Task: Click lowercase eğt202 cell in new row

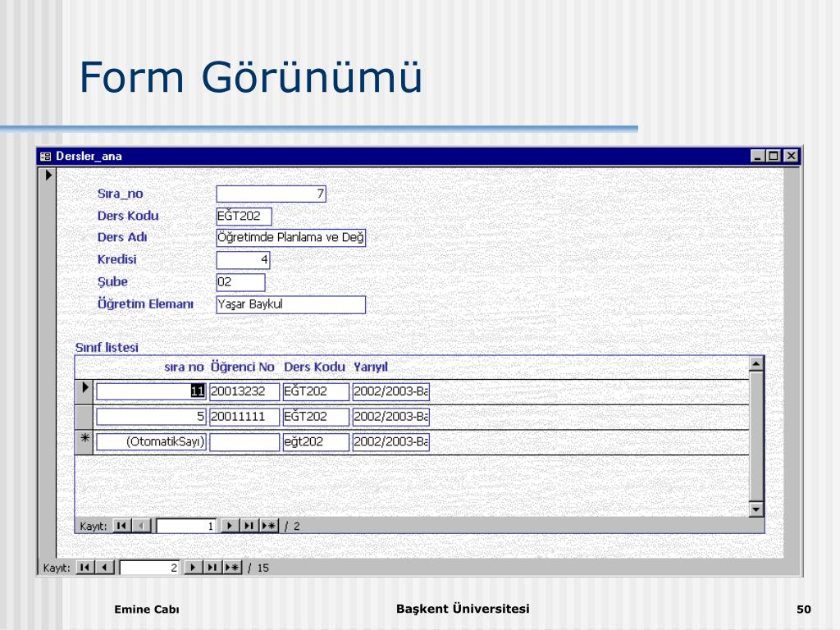Action: 316,441
